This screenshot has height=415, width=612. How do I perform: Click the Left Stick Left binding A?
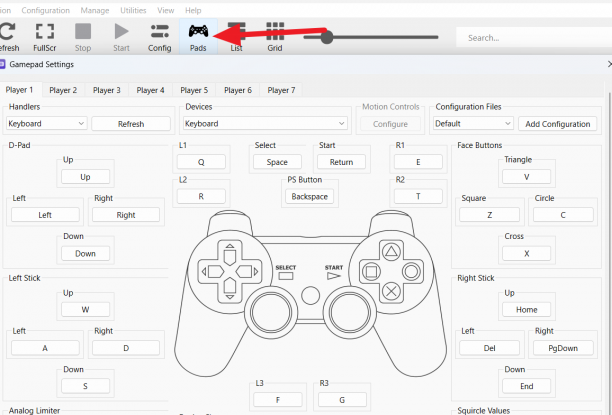click(x=45, y=348)
